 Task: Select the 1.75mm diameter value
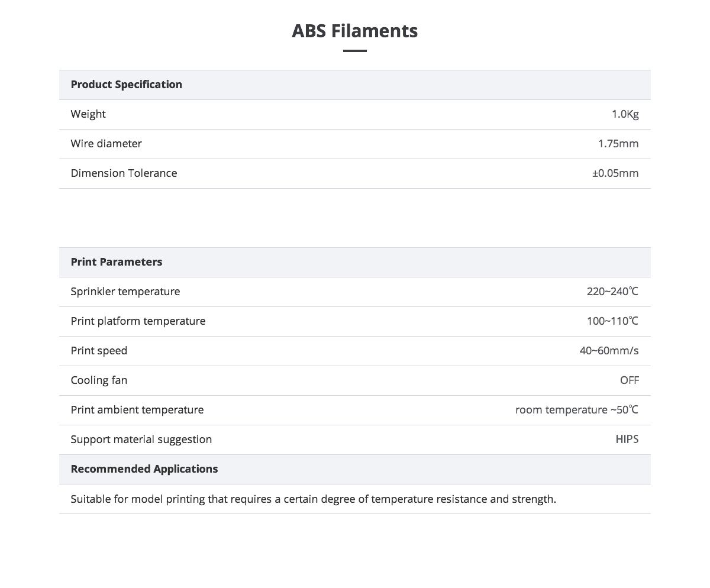tap(618, 144)
